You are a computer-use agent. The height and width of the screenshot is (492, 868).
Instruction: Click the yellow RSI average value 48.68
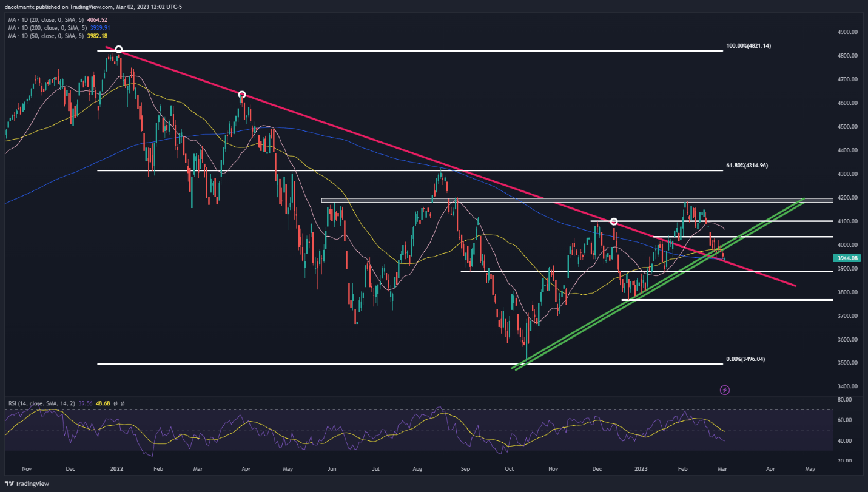tap(103, 403)
